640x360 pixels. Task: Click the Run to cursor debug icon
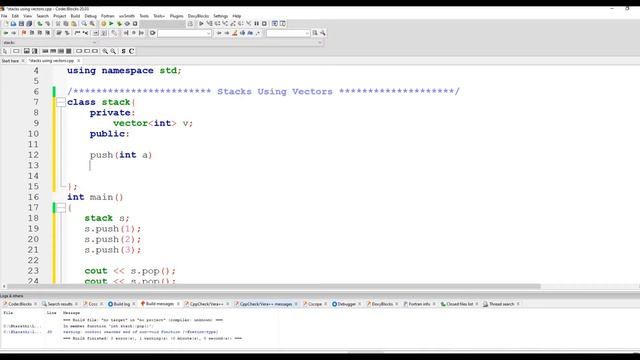click(x=209, y=24)
